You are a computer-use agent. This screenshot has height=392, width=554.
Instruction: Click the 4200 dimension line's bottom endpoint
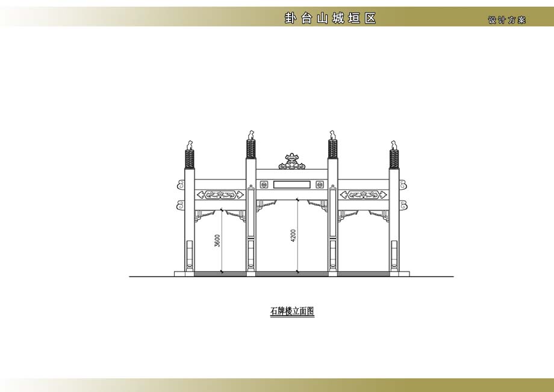click(x=297, y=273)
